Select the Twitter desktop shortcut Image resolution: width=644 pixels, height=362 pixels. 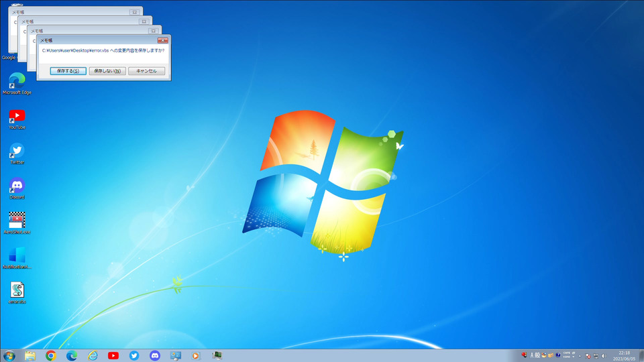[x=17, y=154]
